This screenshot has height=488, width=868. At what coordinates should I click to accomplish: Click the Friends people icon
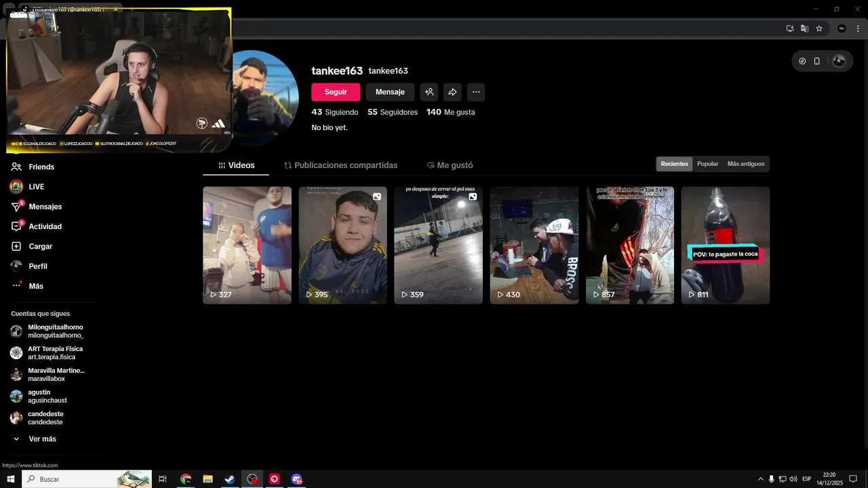[x=16, y=167]
